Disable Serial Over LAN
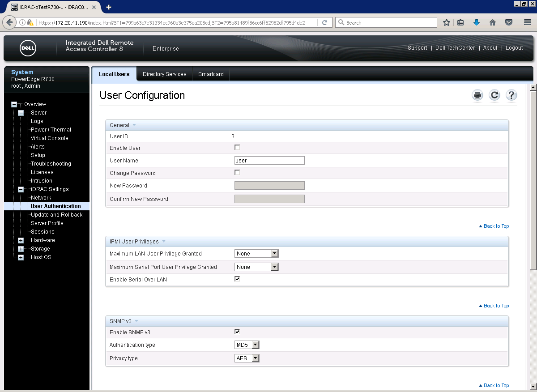Viewport: 537px width, 392px height. coord(237,278)
